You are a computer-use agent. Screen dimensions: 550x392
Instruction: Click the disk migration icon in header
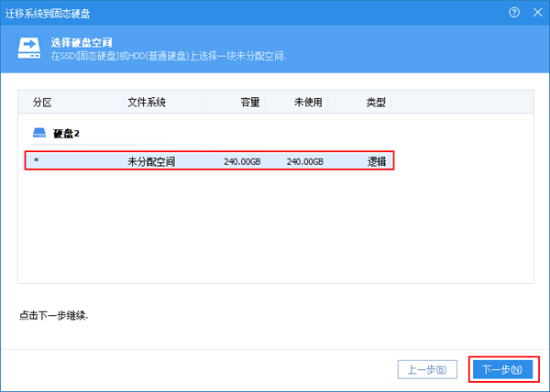32,48
